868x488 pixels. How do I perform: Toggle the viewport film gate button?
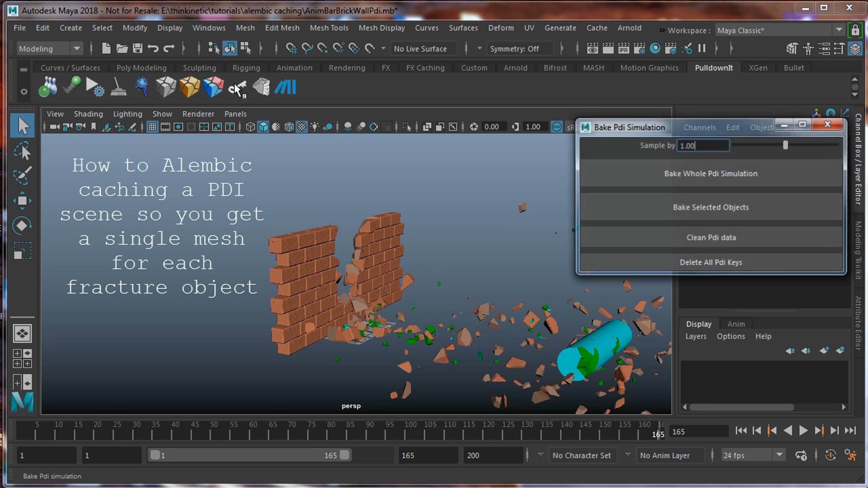165,127
